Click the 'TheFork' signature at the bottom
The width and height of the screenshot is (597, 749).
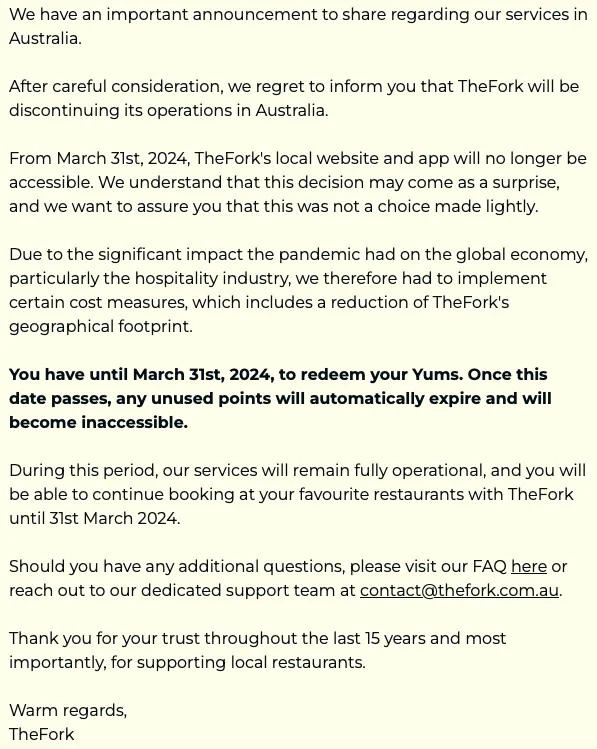pos(42,734)
